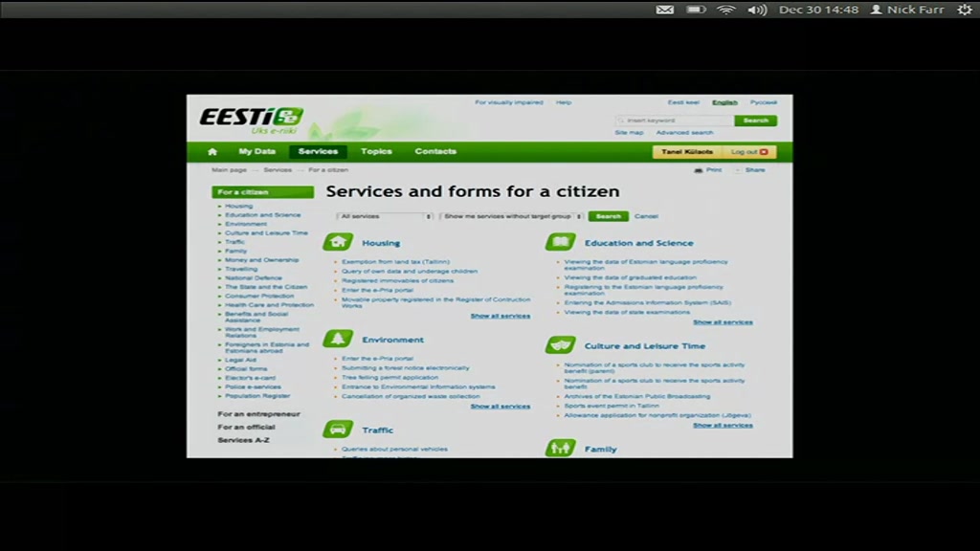Image resolution: width=980 pixels, height=551 pixels.
Task: Show all services under Education and Science
Action: pos(723,322)
